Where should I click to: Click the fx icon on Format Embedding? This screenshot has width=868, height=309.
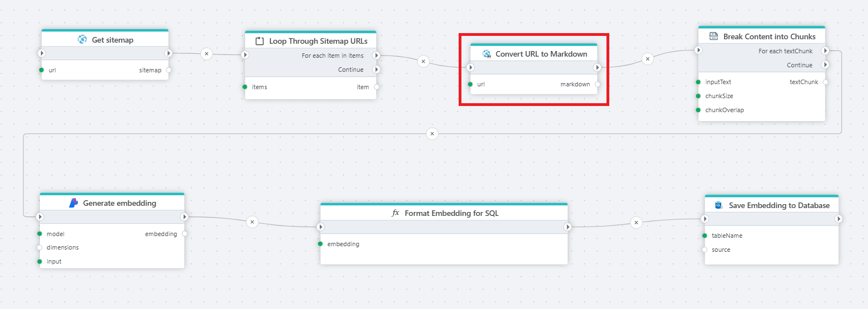pyautogui.click(x=395, y=213)
